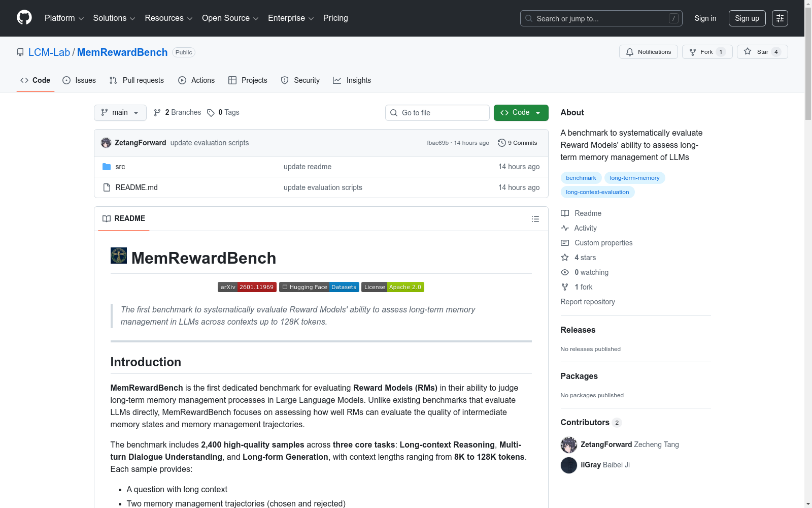The image size is (812, 508).
Task: Switch to the Actions tab
Action: tap(196, 80)
